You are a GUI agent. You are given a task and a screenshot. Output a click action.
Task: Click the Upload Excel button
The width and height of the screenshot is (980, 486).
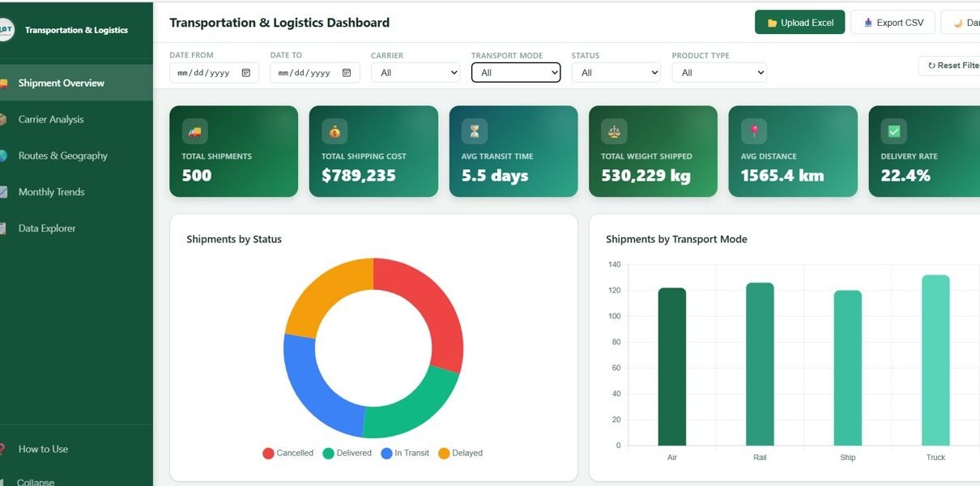(x=799, y=23)
